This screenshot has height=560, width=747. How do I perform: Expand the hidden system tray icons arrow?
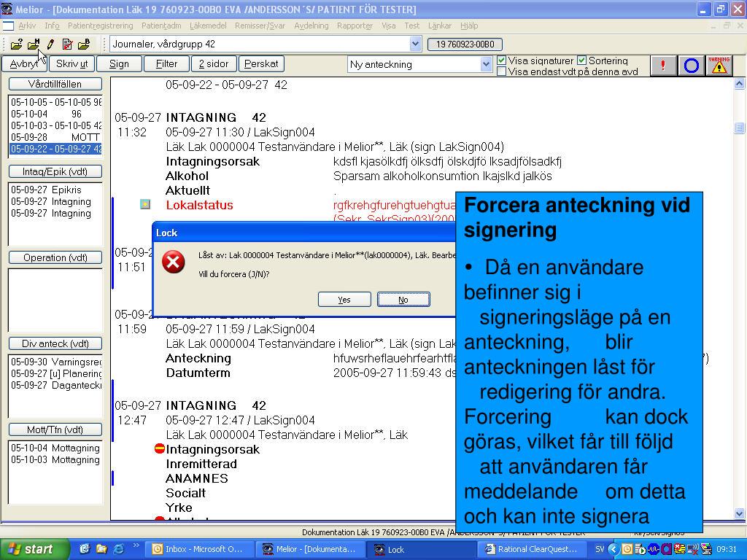point(613,550)
